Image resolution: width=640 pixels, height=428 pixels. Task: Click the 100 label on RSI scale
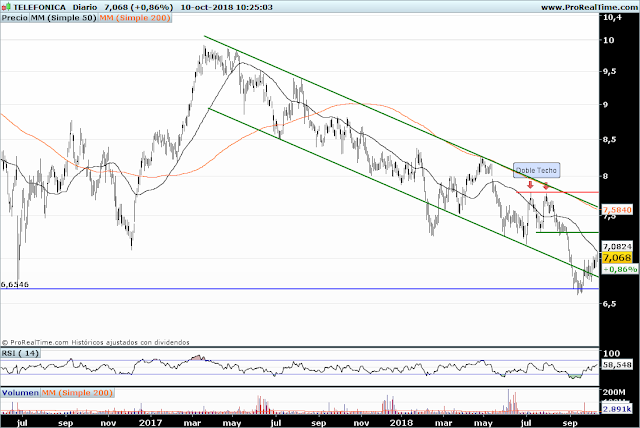[611, 353]
